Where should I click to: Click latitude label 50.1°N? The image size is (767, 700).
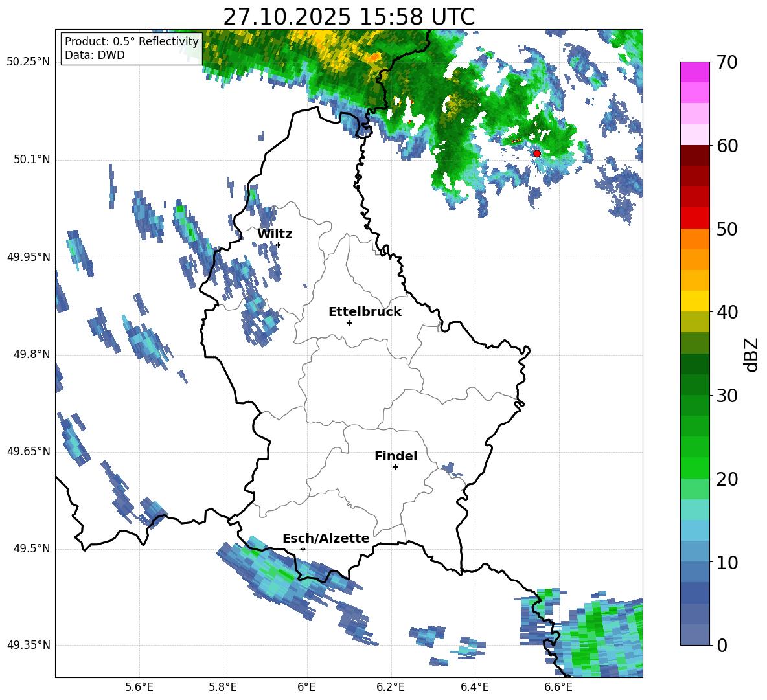[x=32, y=159]
